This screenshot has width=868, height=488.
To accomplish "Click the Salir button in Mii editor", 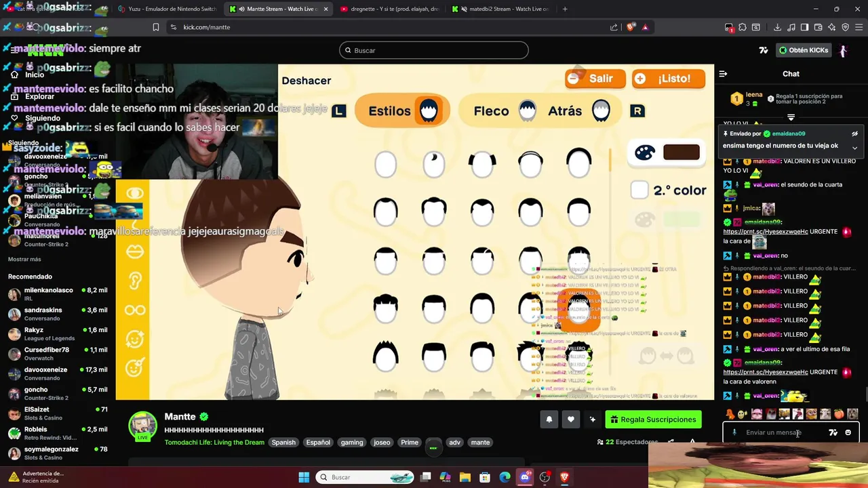I will (x=595, y=79).
